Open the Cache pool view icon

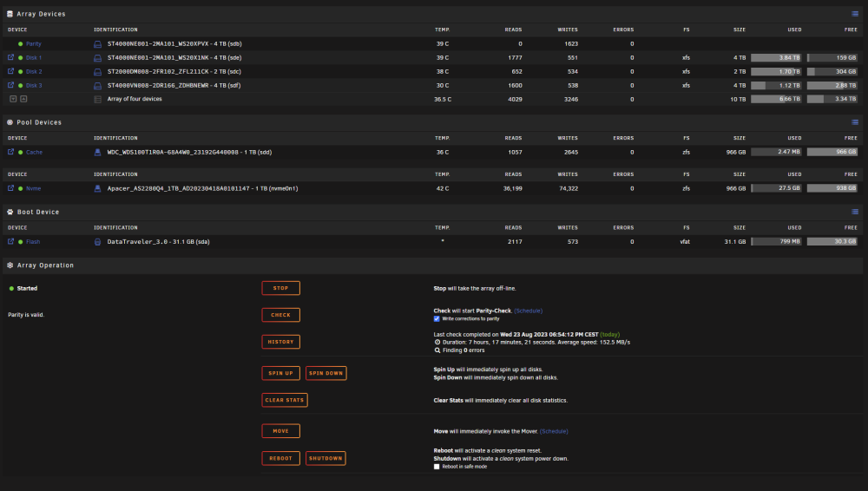[x=10, y=152]
